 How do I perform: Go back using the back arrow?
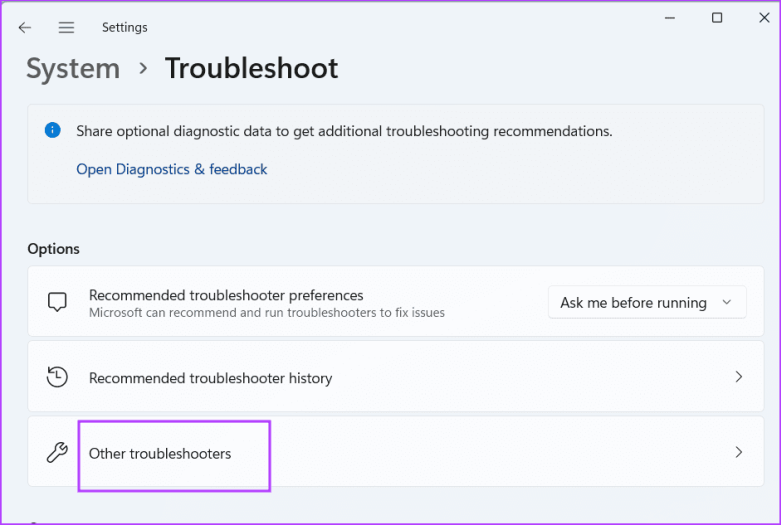(25, 28)
